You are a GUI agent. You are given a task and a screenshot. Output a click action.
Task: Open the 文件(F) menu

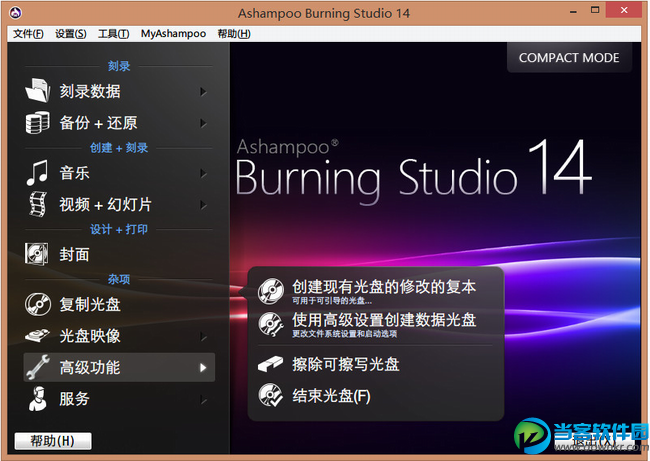coord(28,34)
